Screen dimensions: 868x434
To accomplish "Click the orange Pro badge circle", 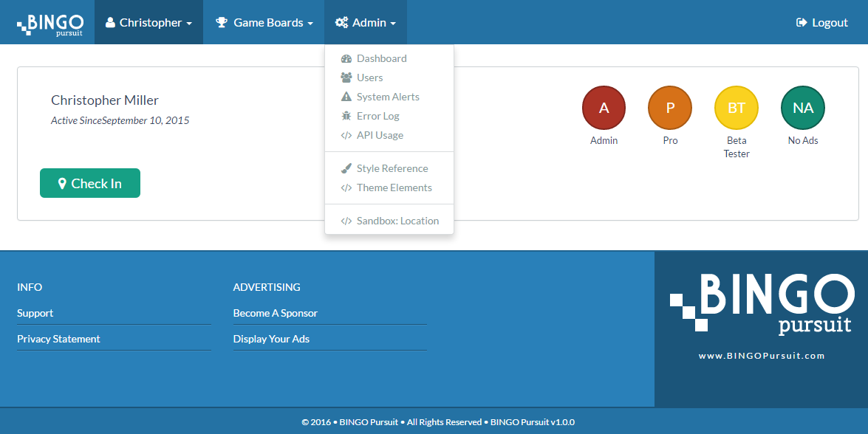I will [x=670, y=108].
